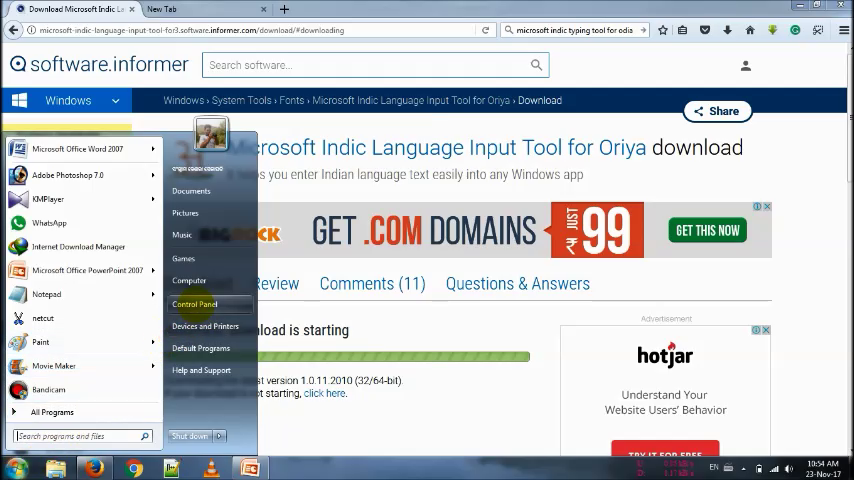Close the hotjar advertisement
854x480 pixels.
coord(766,330)
